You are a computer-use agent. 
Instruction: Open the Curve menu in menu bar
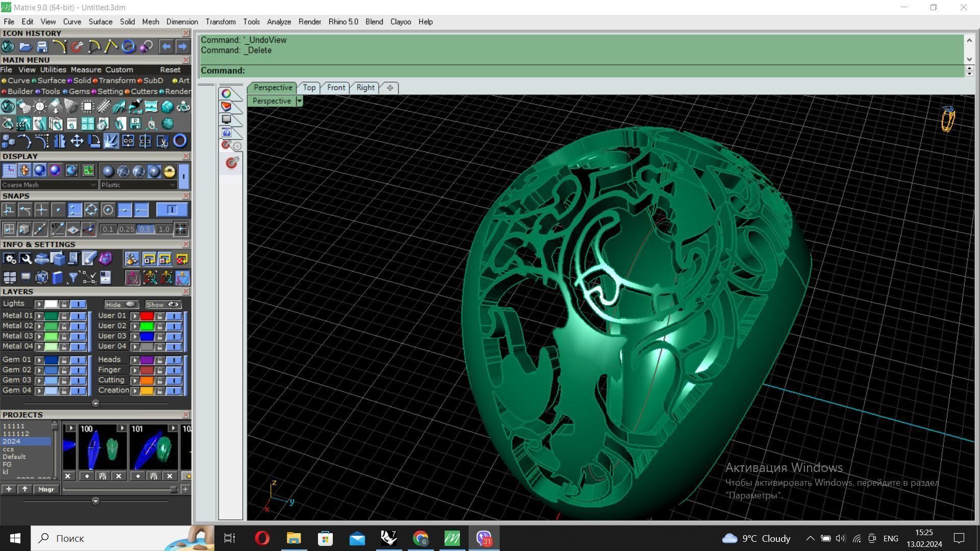(72, 21)
